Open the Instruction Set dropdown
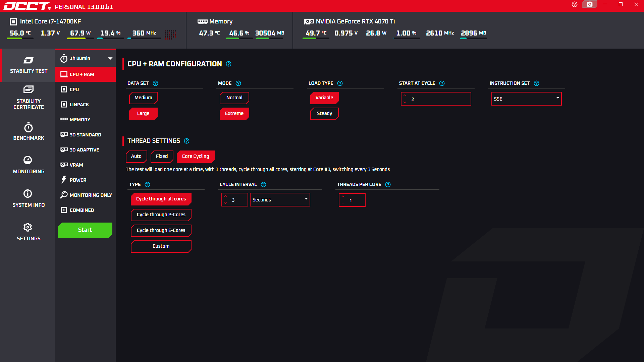 pyautogui.click(x=526, y=99)
